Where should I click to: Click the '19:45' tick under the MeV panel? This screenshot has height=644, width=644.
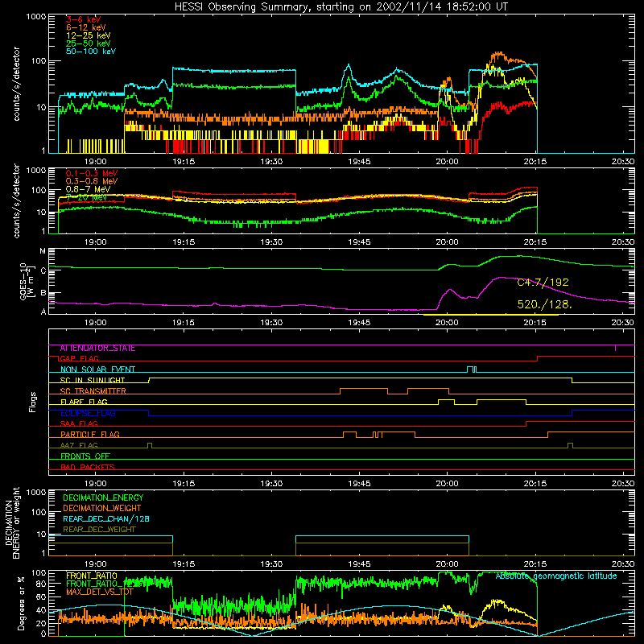pyautogui.click(x=359, y=242)
